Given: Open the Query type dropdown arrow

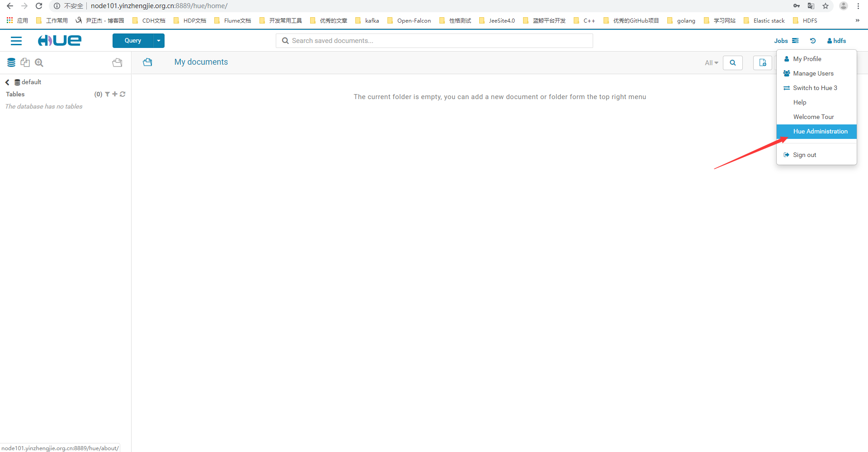Looking at the screenshot, I should click(159, 41).
